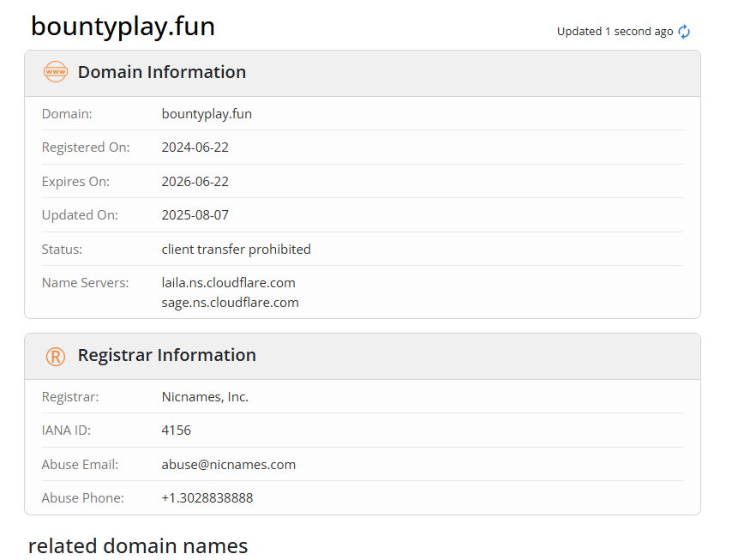Click the expiry date 2026-06-22
756x560 pixels.
click(x=195, y=182)
